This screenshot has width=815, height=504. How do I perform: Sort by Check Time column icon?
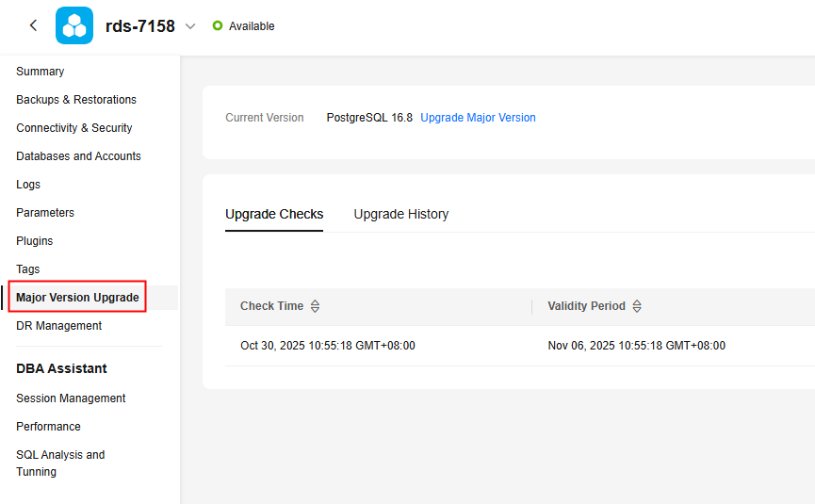coord(316,306)
